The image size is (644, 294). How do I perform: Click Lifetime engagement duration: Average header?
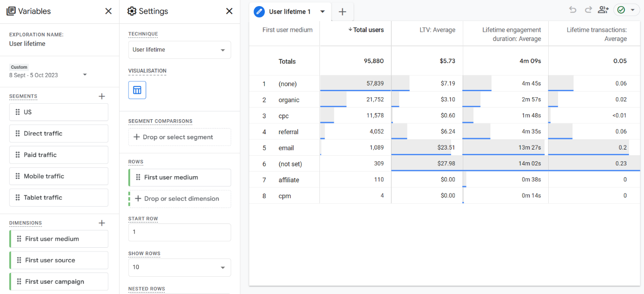click(512, 34)
